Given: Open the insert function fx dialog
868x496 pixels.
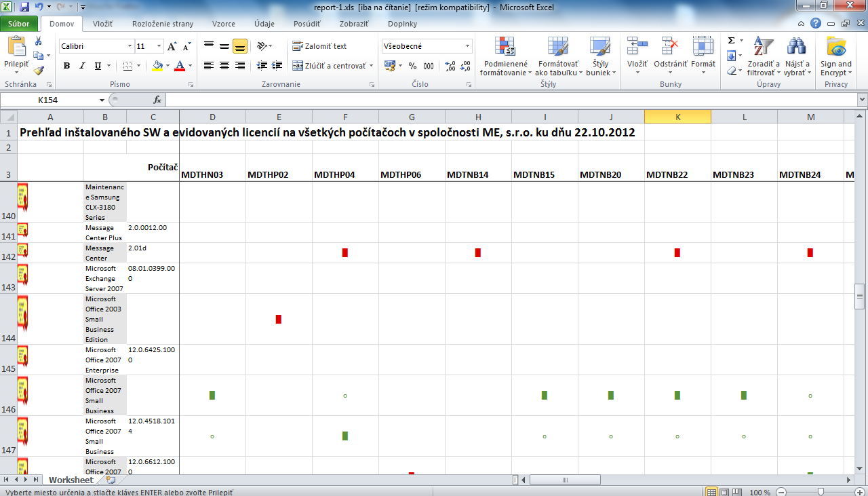Looking at the screenshot, I should [x=157, y=100].
